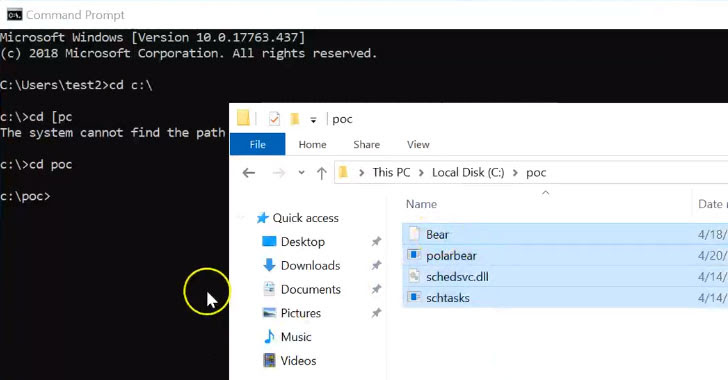Click the Properties icon in quick access toolbar
The image size is (728, 380).
coord(274,119)
